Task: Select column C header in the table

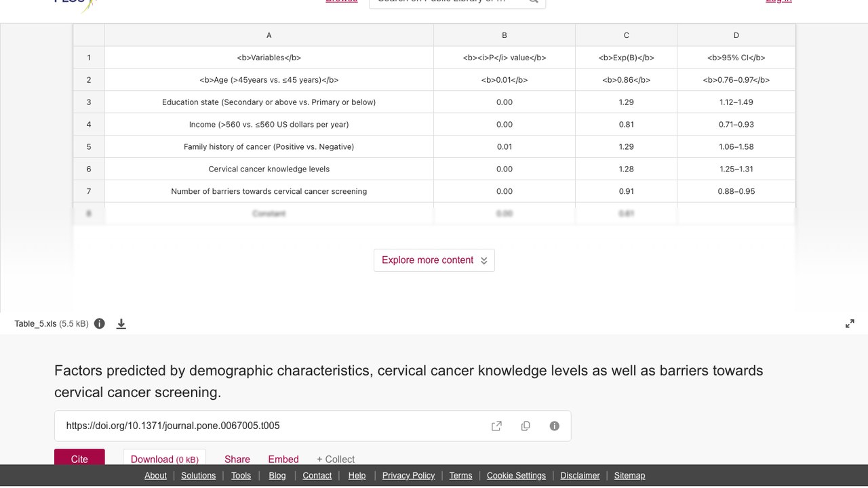Action: 626,35
